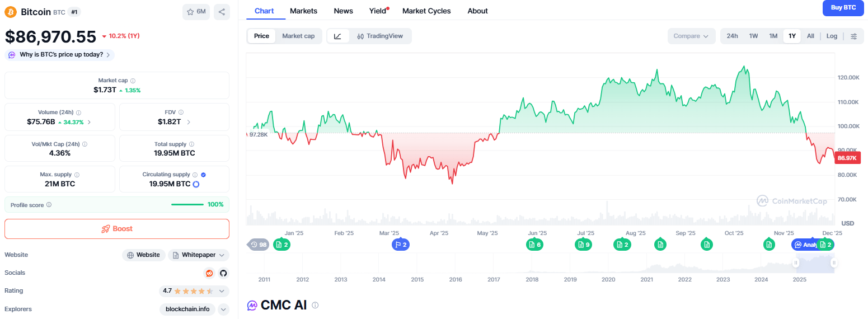Click the Profile score progress bar

187,205
